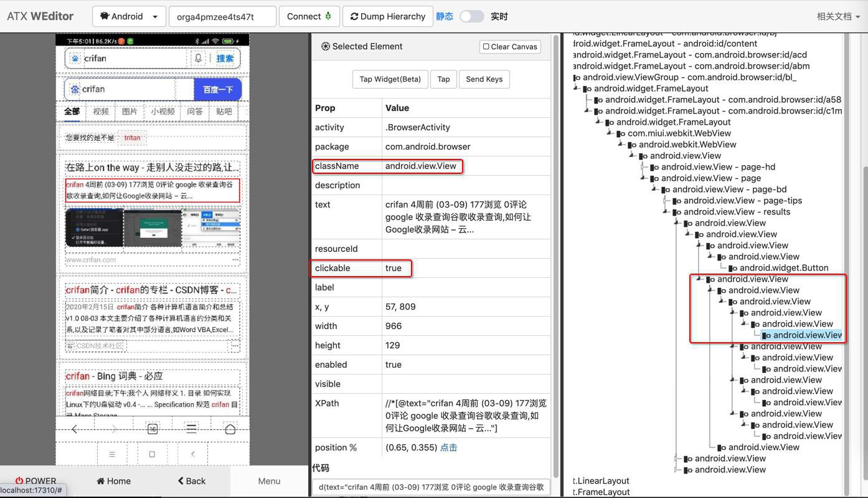Collapse the android.view.View - page-bd node
This screenshot has height=498, width=868.
[655, 189]
